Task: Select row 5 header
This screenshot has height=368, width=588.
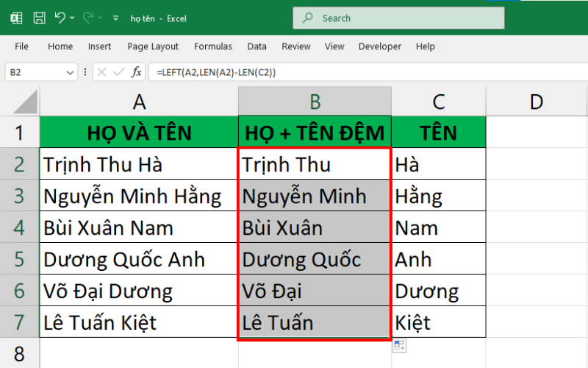Action: [x=20, y=259]
